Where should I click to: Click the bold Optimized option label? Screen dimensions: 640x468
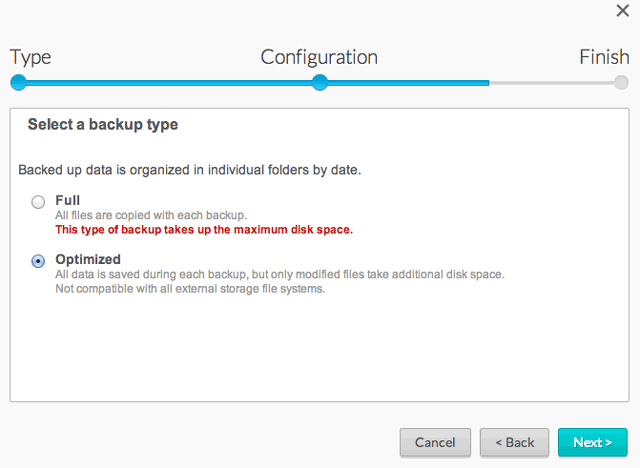pyautogui.click(x=88, y=259)
